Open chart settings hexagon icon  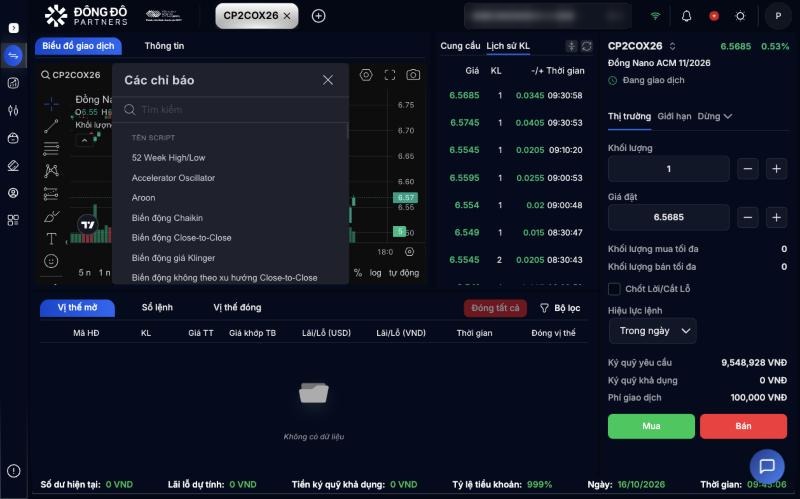[366, 75]
